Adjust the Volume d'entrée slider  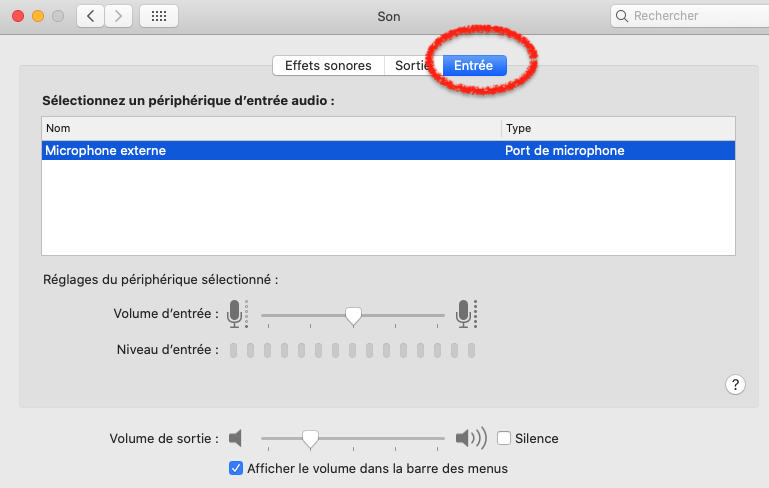353,315
